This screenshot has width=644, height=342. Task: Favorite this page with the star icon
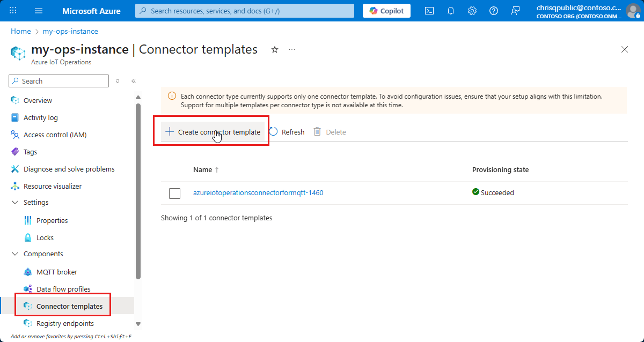(x=275, y=49)
